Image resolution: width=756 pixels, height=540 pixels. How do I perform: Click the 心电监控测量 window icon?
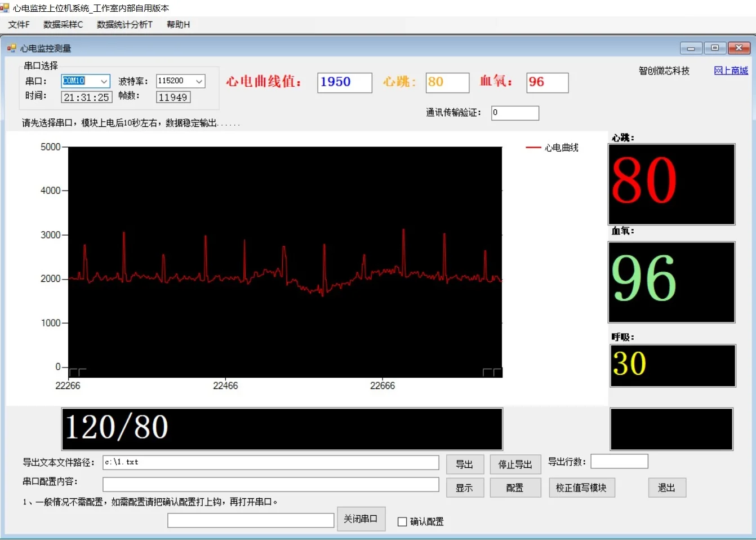[x=12, y=48]
